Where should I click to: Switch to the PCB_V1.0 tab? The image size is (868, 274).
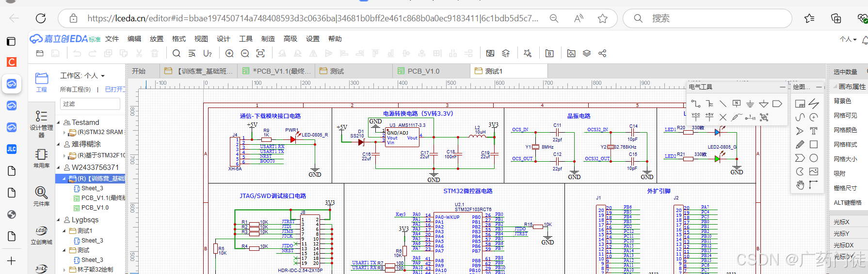pyautogui.click(x=431, y=71)
